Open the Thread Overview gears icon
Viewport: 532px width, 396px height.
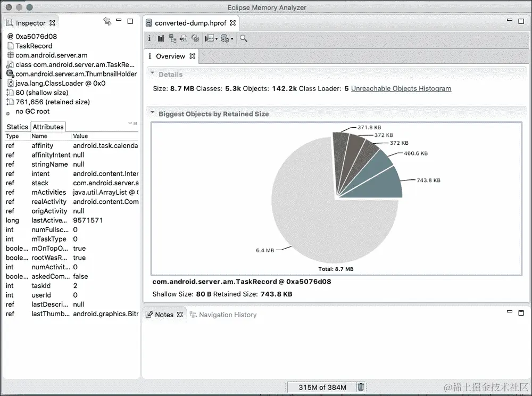[195, 38]
